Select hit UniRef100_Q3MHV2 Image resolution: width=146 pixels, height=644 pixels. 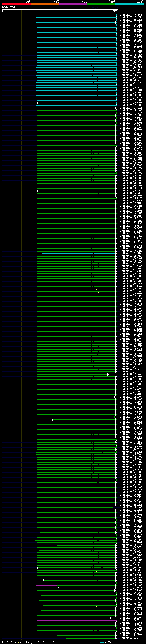click(x=131, y=299)
